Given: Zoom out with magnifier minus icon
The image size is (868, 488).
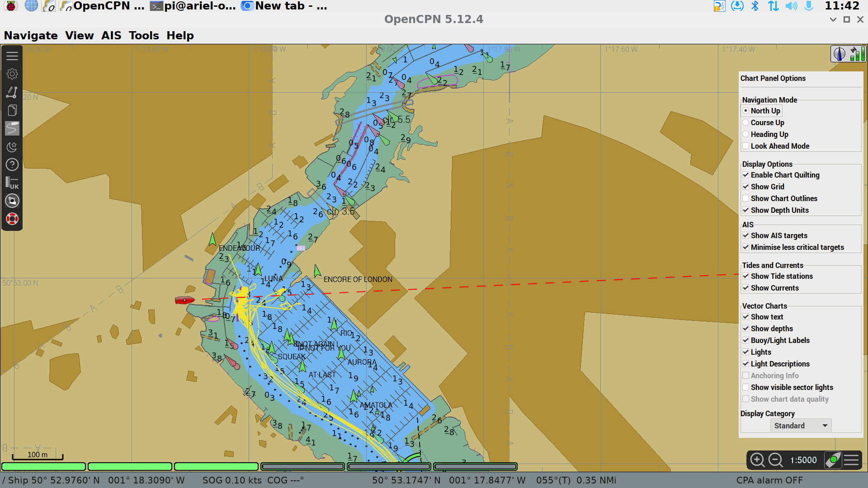Looking at the screenshot, I should tap(776, 460).
